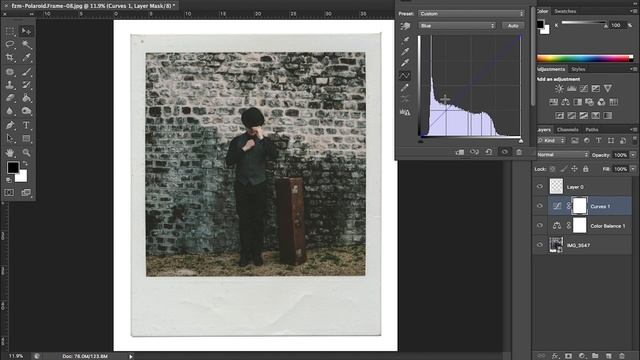Reset Curves adjustment to defaults
Screen dimensions: 640x360
pos(489,152)
